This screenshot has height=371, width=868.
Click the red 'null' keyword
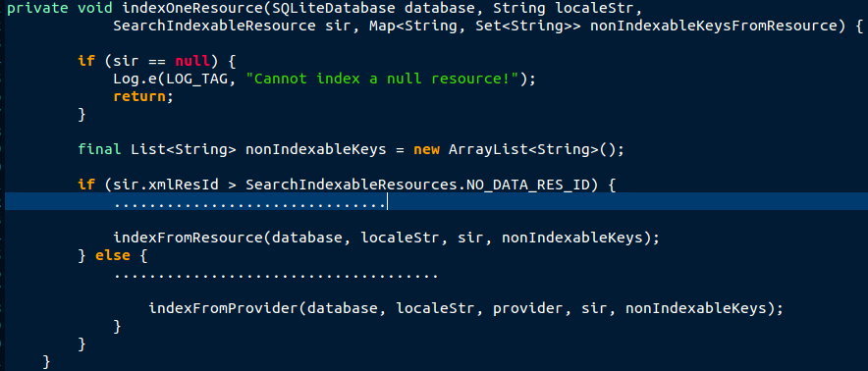[x=192, y=61]
